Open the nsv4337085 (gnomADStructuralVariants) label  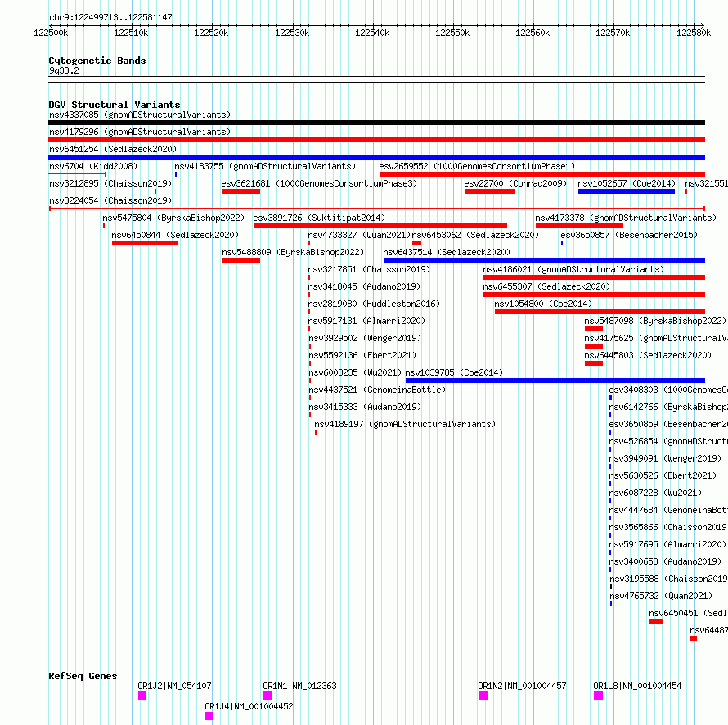pyautogui.click(x=140, y=115)
